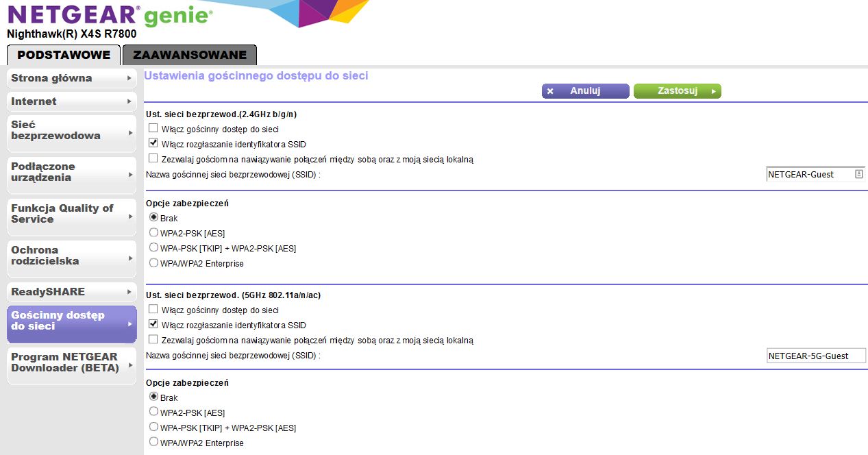
Task: Check 2.4GHz Zezwalaj gościom na nawiązywanie połączeń
Action: 153,158
